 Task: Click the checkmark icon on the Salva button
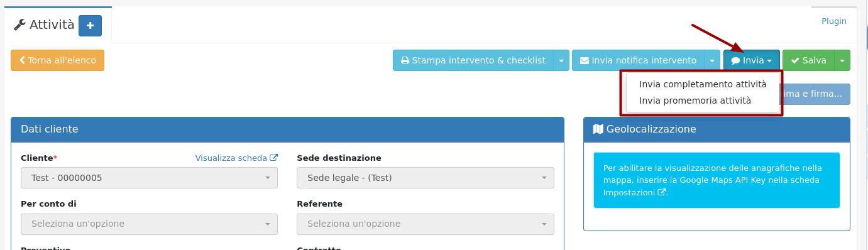(795, 61)
